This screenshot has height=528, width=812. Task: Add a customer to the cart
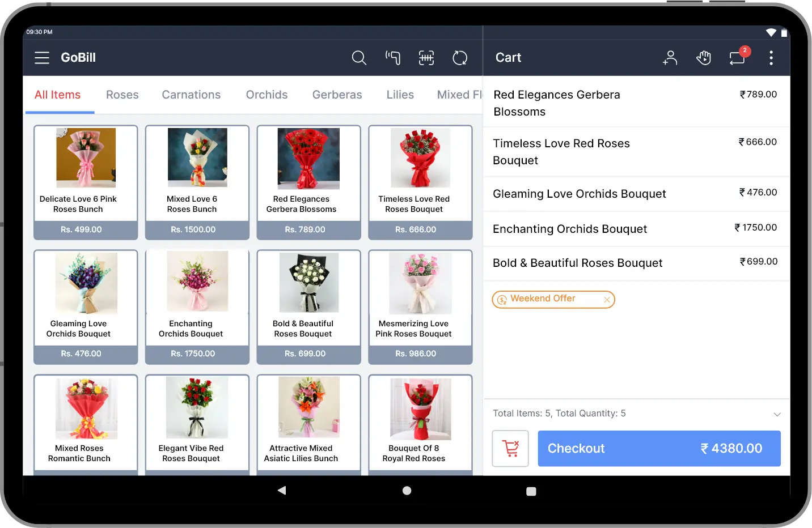pos(670,58)
